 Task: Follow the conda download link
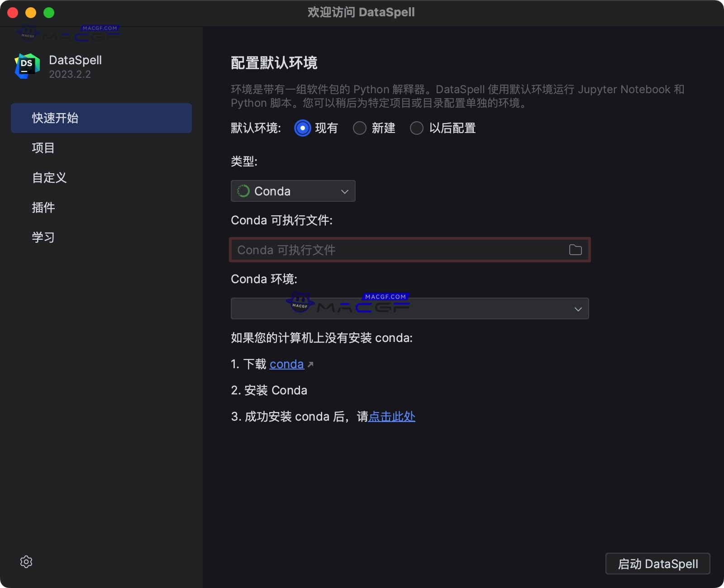tap(286, 364)
